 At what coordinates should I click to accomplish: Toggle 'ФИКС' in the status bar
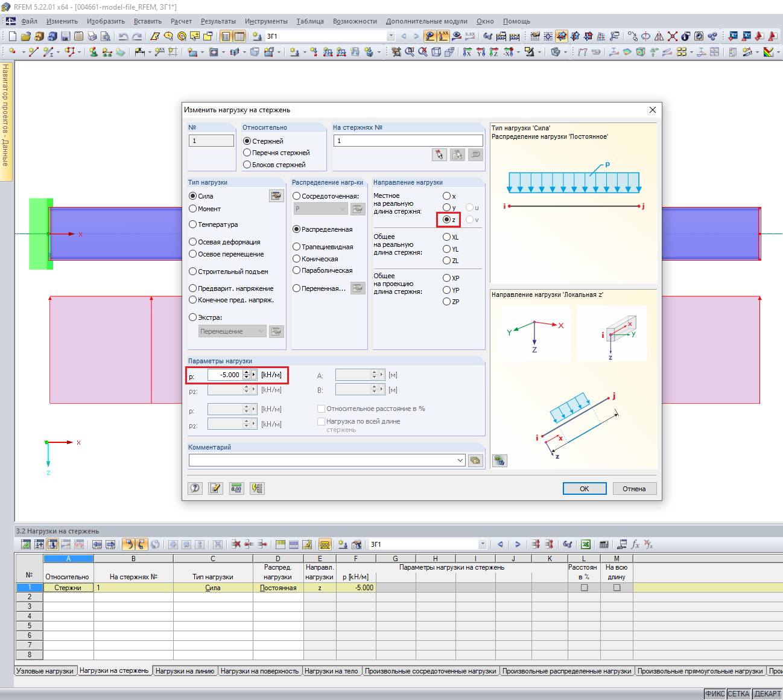[715, 694]
